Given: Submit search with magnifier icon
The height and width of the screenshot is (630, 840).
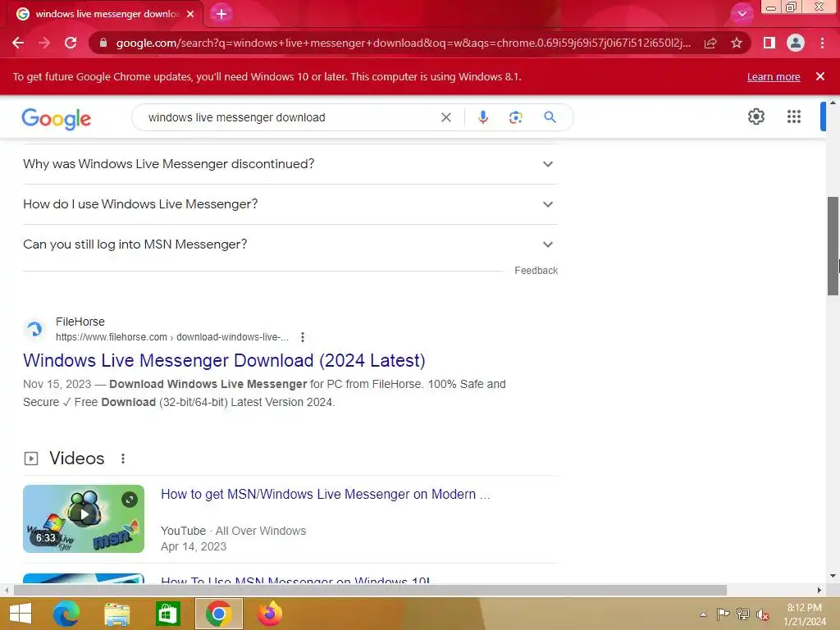Looking at the screenshot, I should (550, 117).
